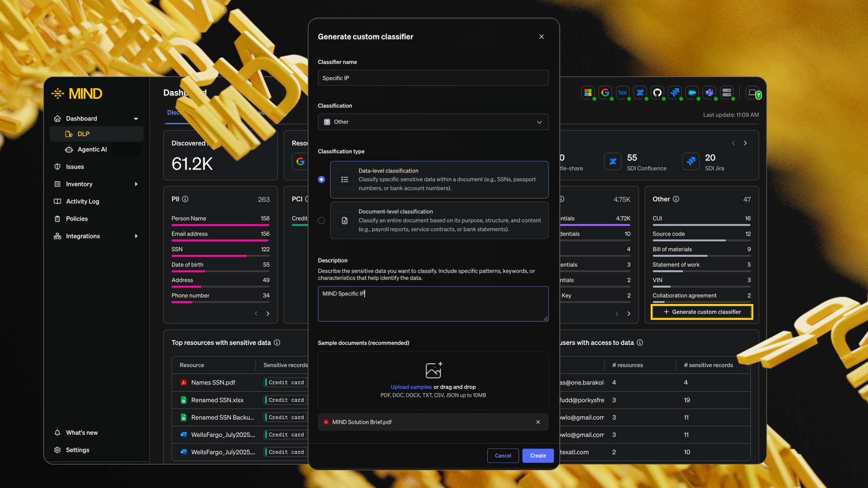Click the Upload samples link
Screen dimensions: 868x488
pyautogui.click(x=411, y=387)
